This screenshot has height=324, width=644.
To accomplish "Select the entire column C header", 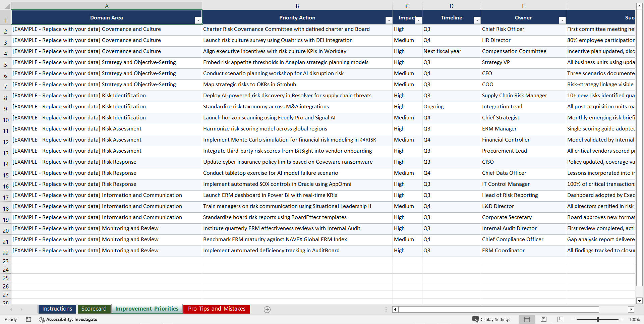I will click(x=407, y=6).
